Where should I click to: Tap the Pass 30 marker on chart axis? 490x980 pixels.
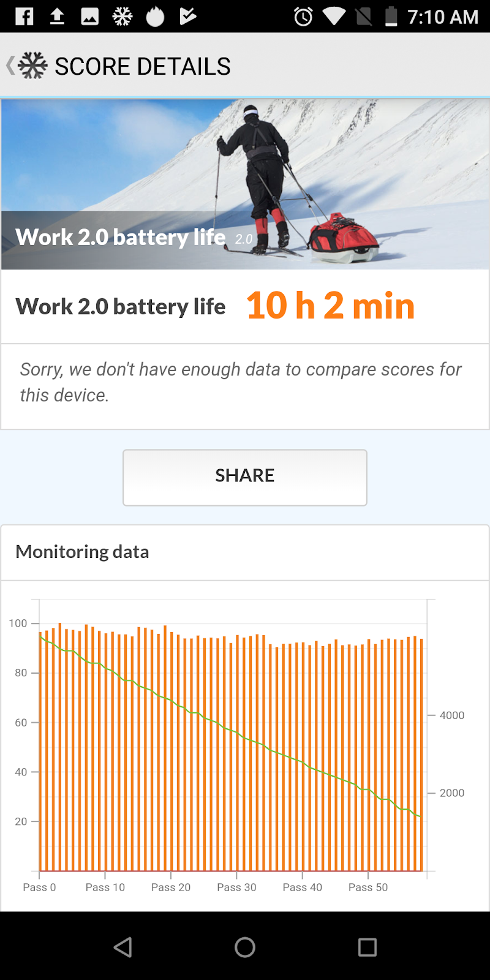(x=236, y=887)
